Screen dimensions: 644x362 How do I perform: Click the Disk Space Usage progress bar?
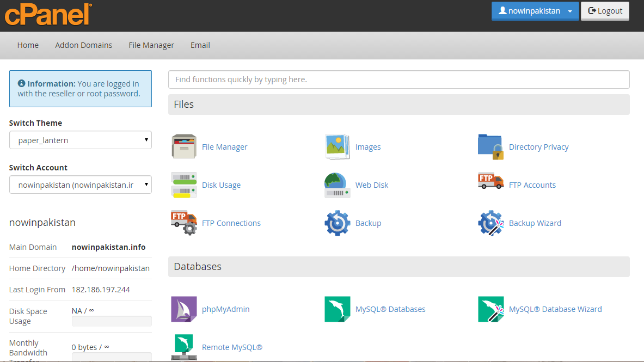click(112, 321)
